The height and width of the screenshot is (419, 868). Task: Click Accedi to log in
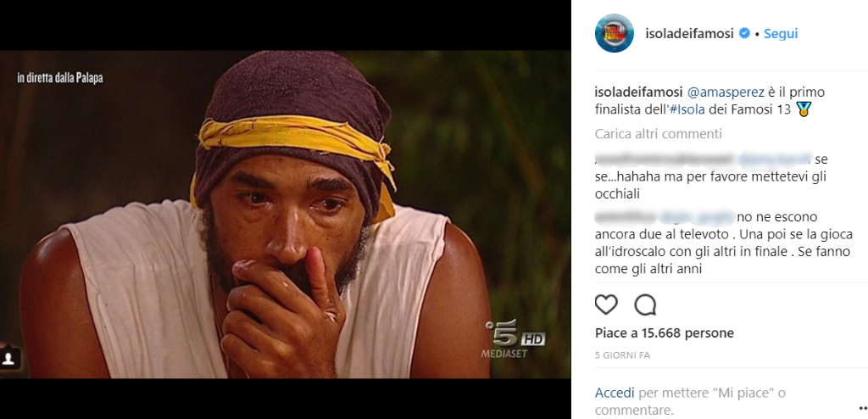[615, 394]
